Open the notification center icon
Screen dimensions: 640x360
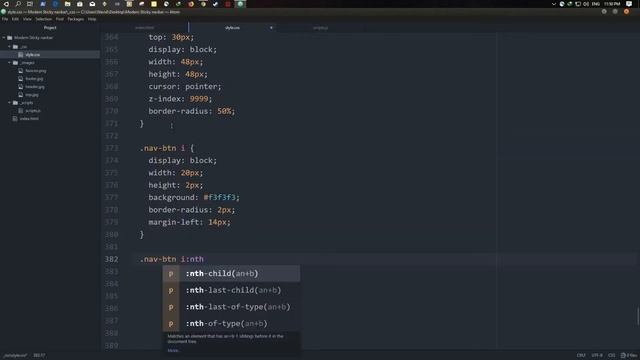(629, 4)
